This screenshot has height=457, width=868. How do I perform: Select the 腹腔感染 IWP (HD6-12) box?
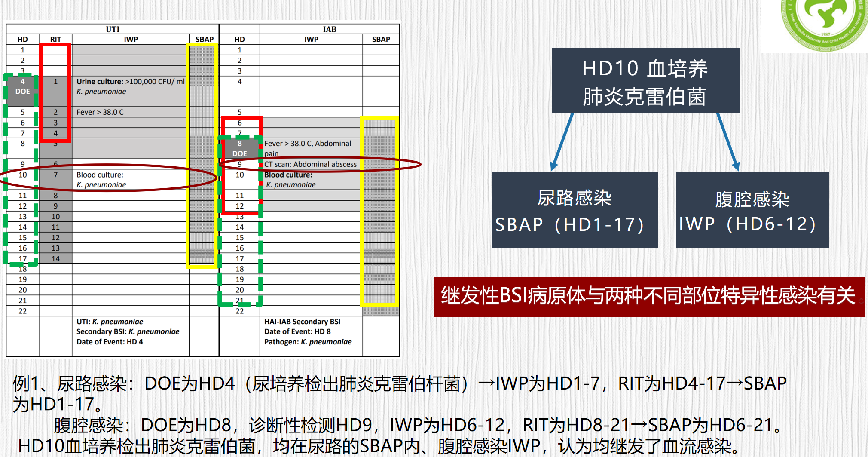tap(752, 210)
